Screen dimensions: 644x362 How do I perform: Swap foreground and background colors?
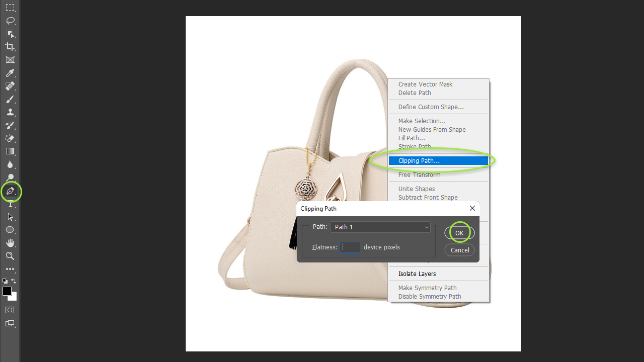pos(14,281)
